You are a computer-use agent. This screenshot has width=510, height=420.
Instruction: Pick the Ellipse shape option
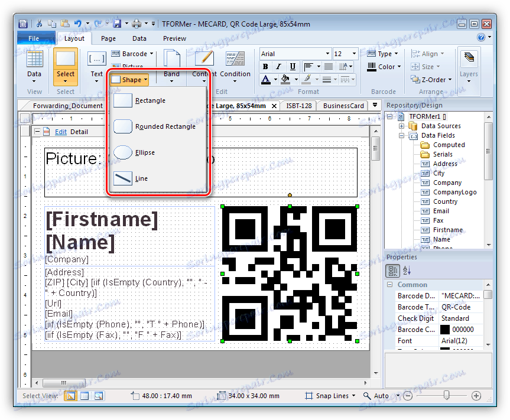pyautogui.click(x=144, y=152)
